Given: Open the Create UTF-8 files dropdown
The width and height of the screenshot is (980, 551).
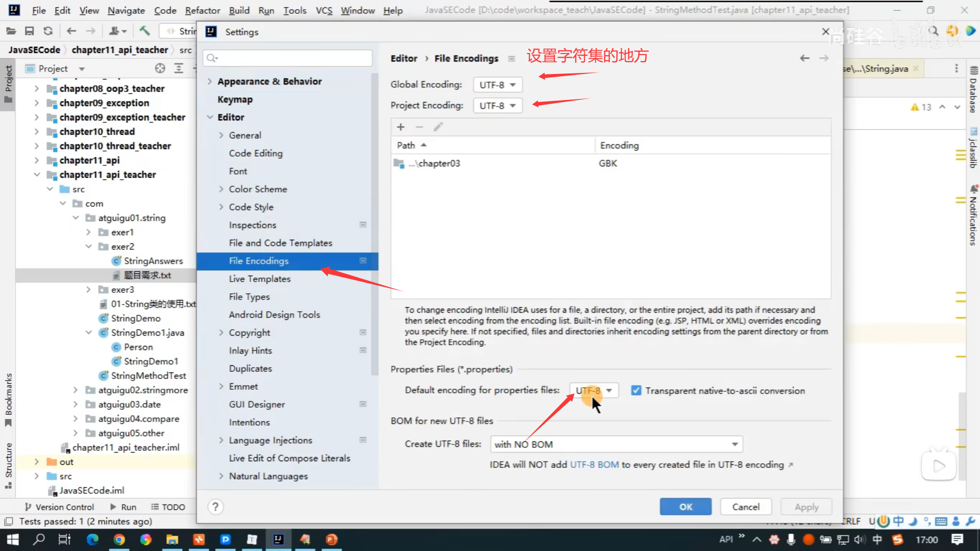Looking at the screenshot, I should pyautogui.click(x=616, y=444).
